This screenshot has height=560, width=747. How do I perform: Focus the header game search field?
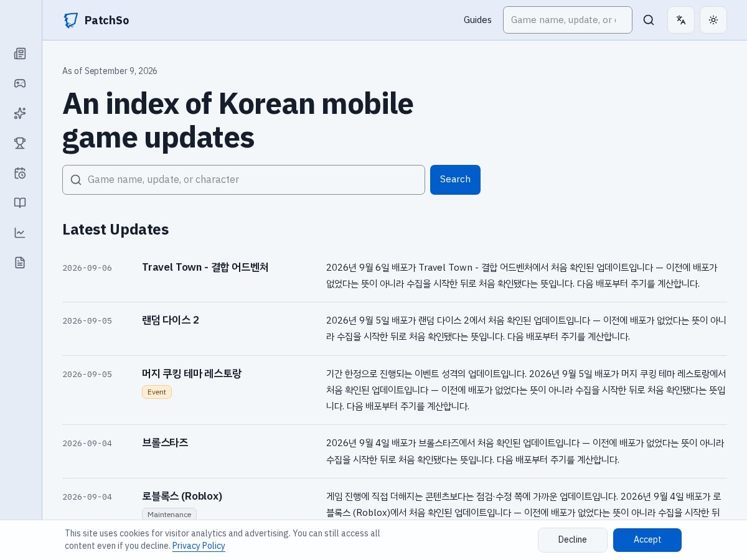click(568, 20)
